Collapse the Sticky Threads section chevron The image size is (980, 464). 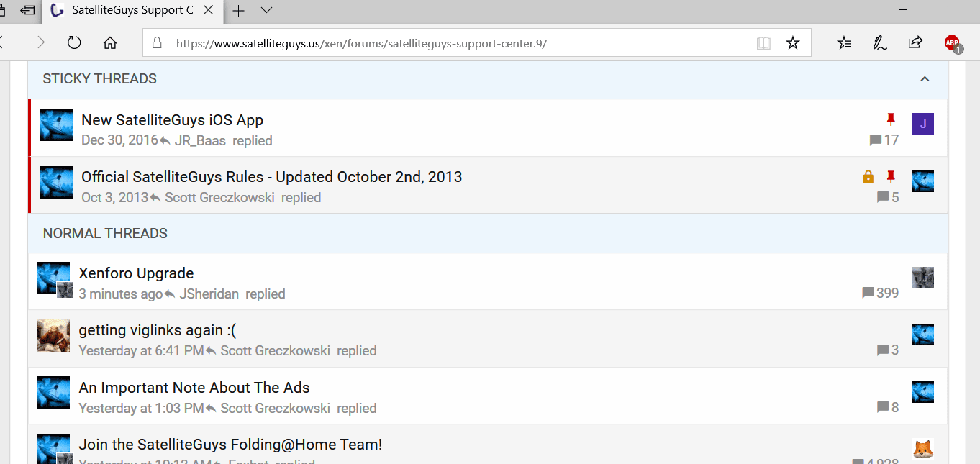(x=925, y=79)
